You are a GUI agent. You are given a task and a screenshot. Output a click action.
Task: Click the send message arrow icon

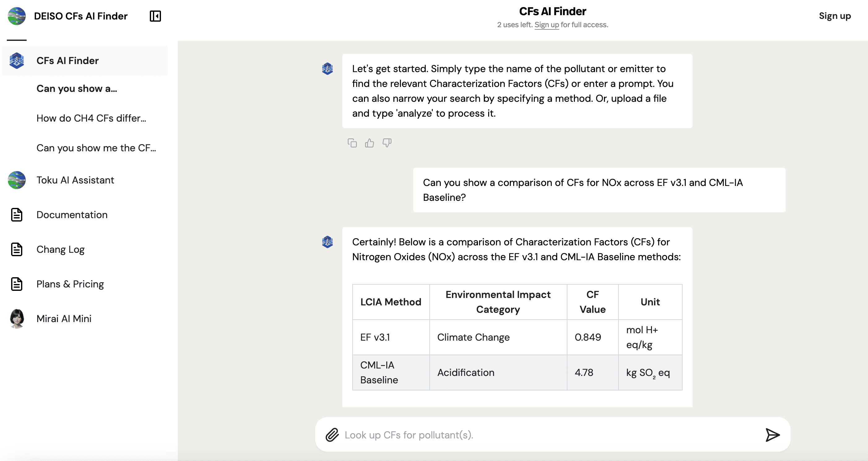click(773, 435)
